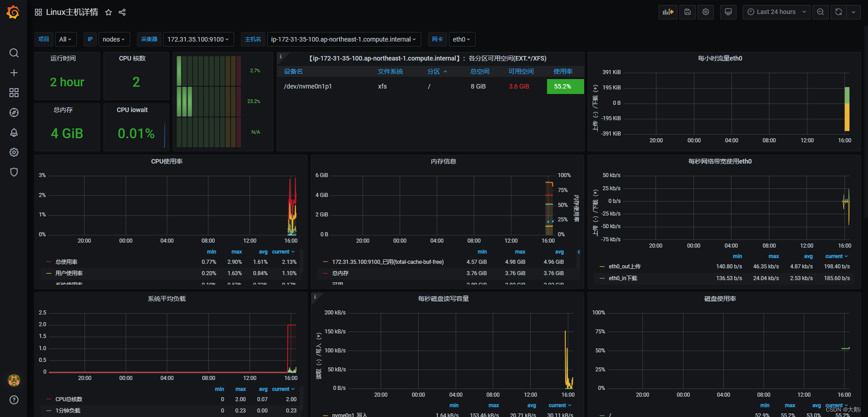Click info icon on partition space panel
The width and height of the screenshot is (868, 417).
click(281, 56)
